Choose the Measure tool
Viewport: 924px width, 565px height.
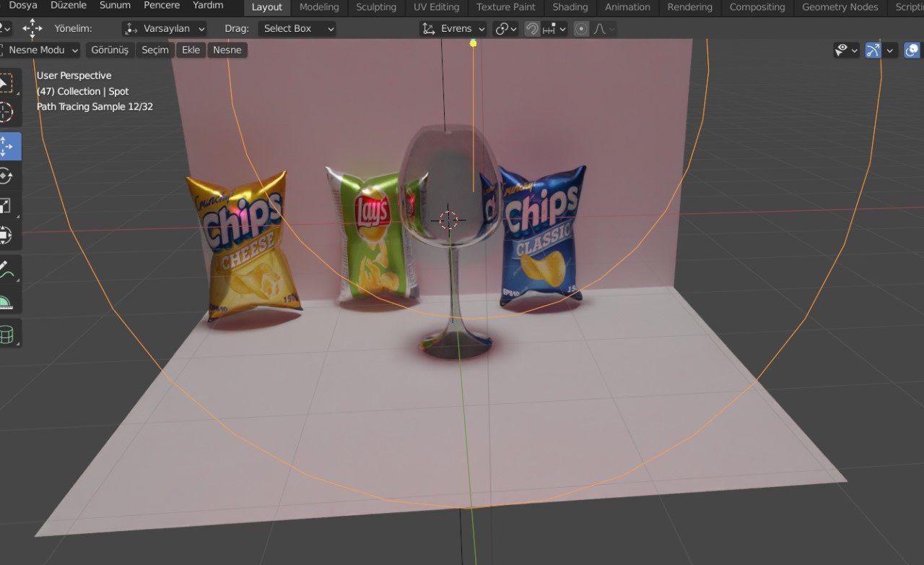[x=6, y=301]
